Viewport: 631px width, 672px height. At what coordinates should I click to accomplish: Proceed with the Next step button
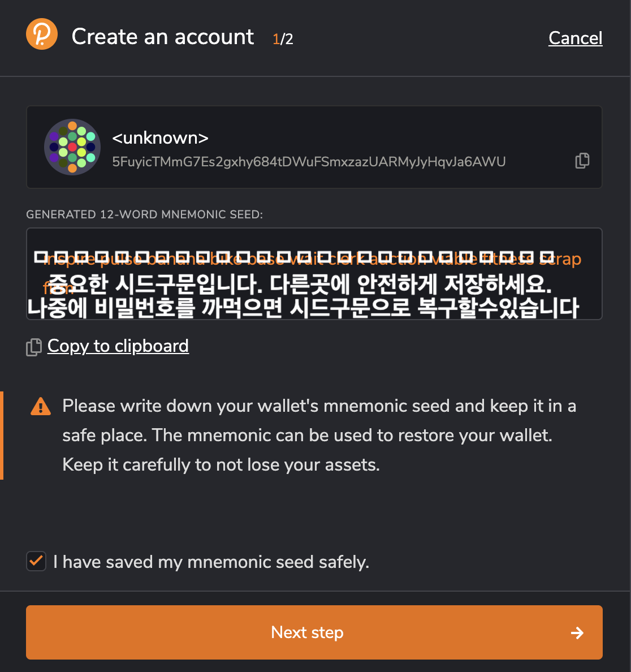tap(314, 632)
